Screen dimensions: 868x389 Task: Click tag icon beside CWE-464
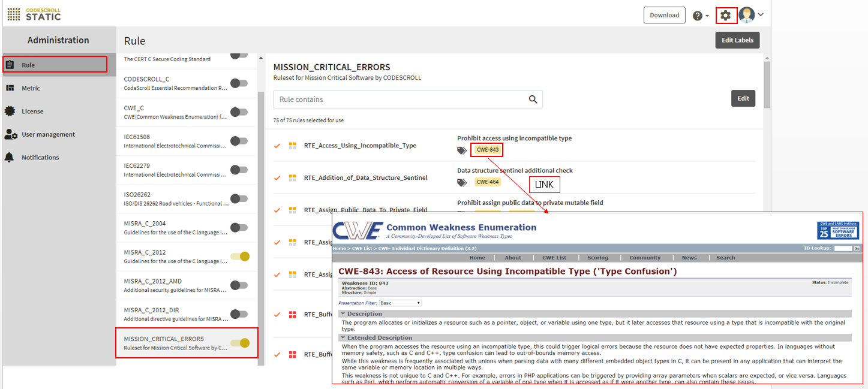coord(462,182)
